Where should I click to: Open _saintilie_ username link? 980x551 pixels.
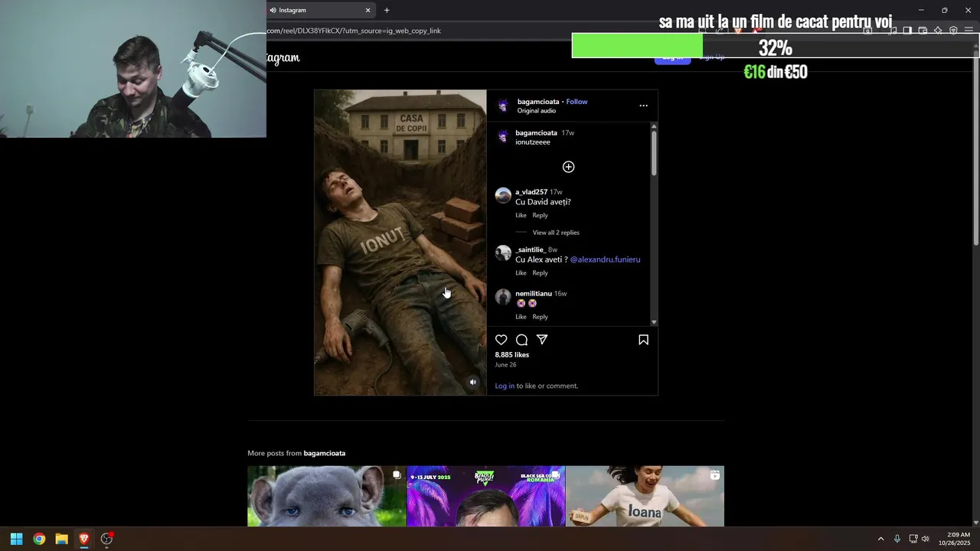tap(530, 249)
